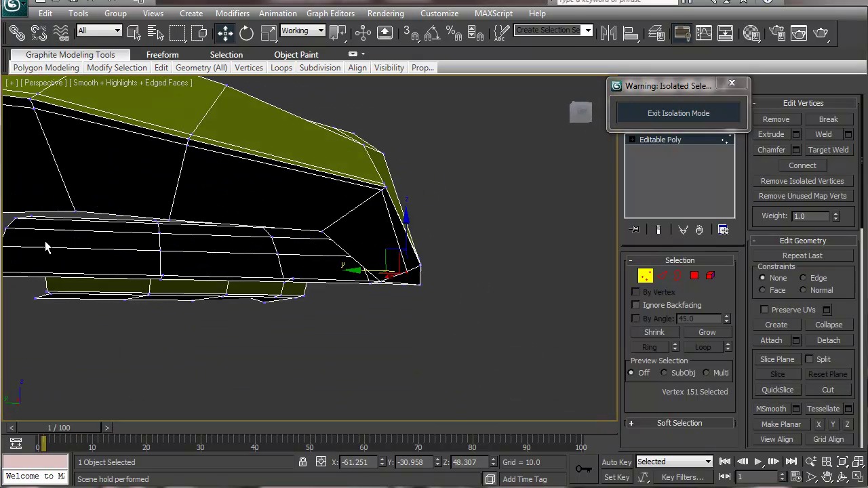
Task: Toggle the Percent Snap icon
Action: 454,32
